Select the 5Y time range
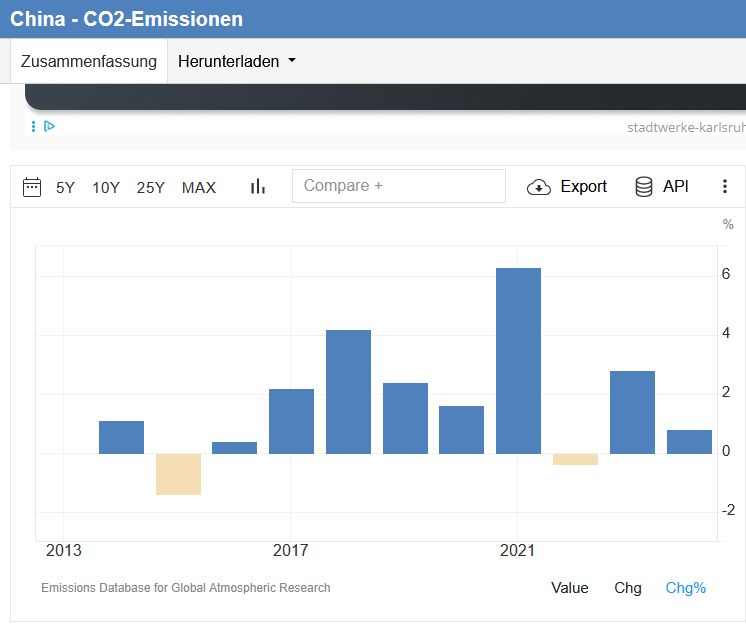The height and width of the screenshot is (630, 746). pyautogui.click(x=65, y=188)
